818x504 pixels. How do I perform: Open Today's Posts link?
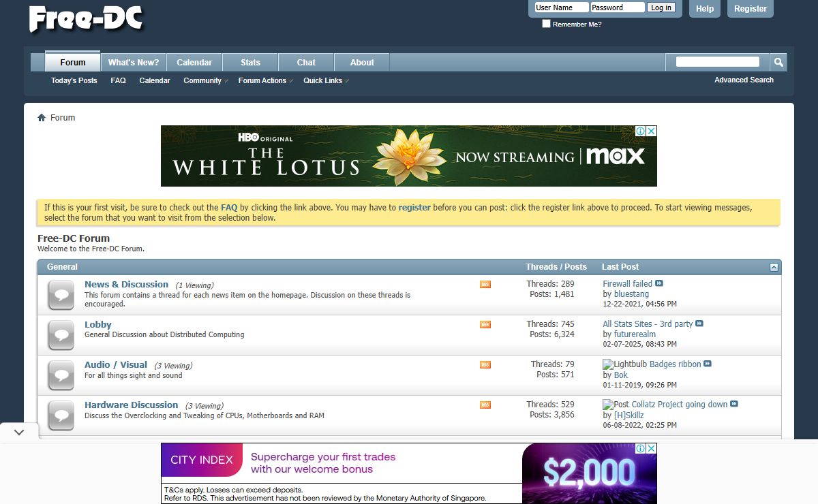click(74, 80)
